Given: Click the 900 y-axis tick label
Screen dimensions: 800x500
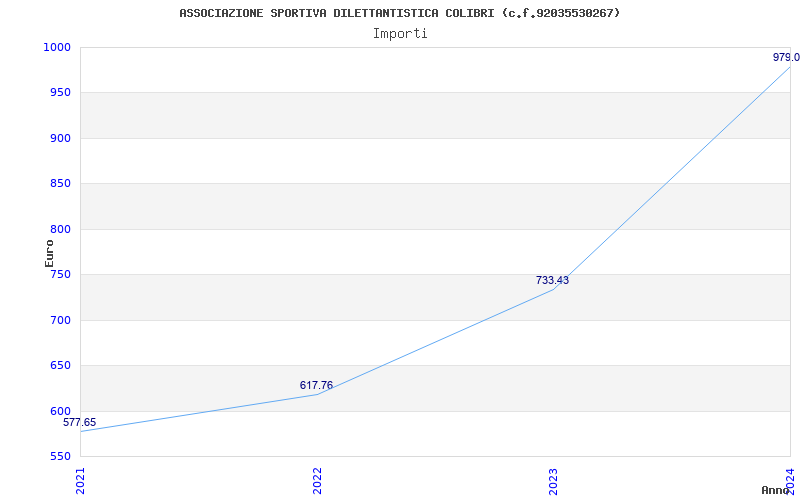Looking at the screenshot, I should pyautogui.click(x=60, y=138).
